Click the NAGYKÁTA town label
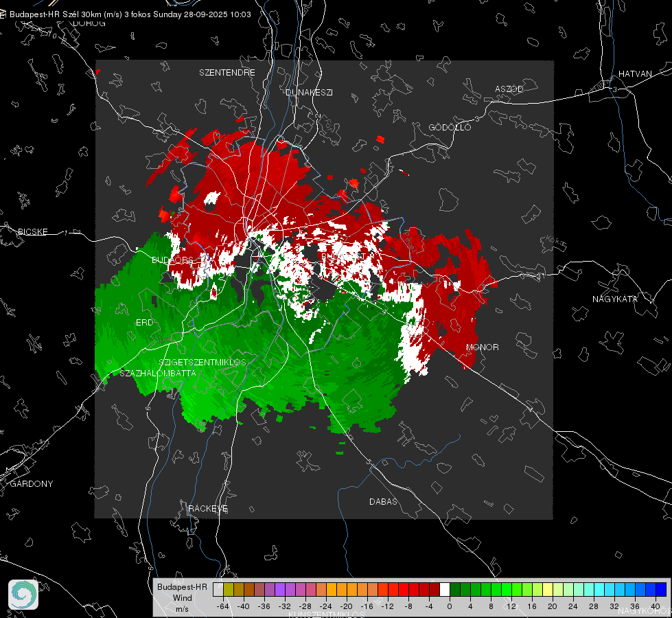 615,299
